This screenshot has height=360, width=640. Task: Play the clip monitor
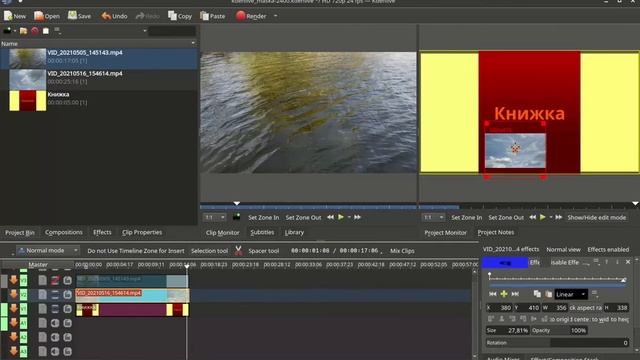click(341, 217)
